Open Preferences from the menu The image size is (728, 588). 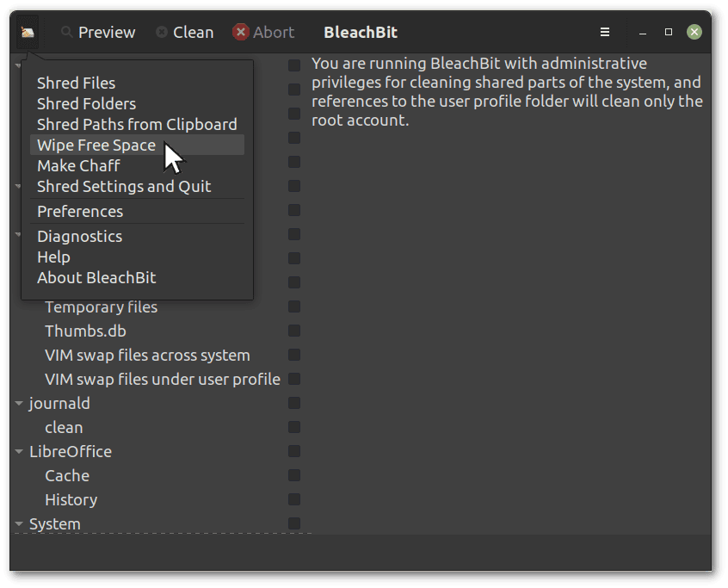[80, 211]
